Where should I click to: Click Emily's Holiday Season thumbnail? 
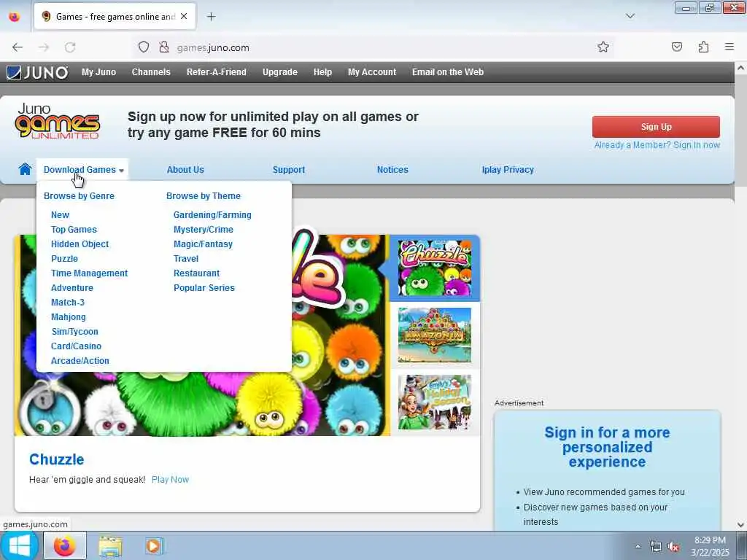pos(435,402)
